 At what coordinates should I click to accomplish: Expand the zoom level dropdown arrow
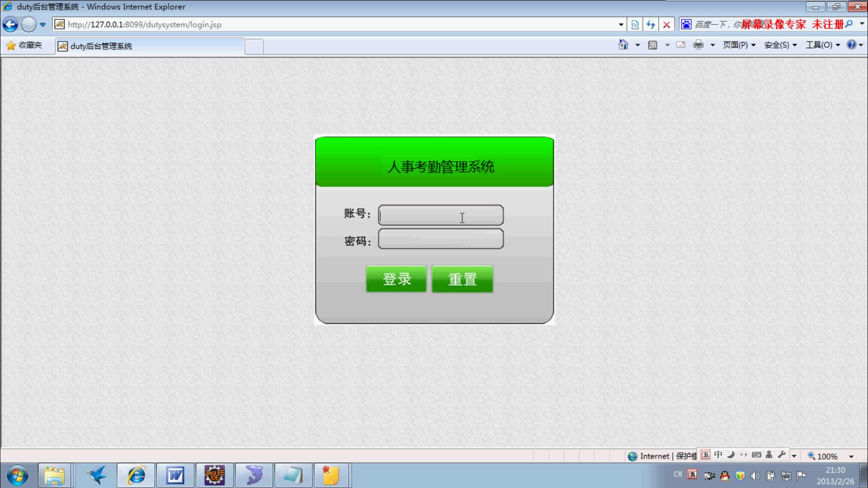click(x=851, y=457)
